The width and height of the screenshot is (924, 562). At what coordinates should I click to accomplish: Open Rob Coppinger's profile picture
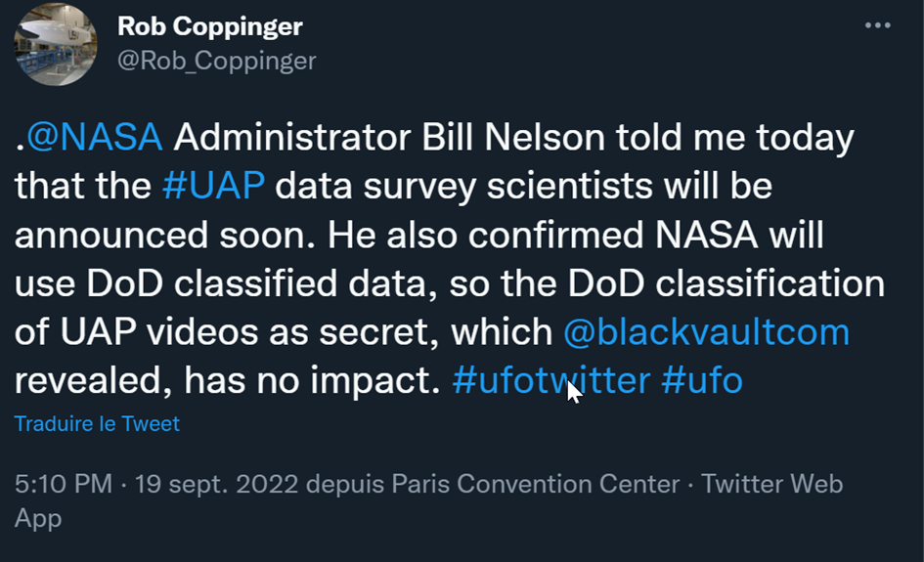[x=56, y=44]
